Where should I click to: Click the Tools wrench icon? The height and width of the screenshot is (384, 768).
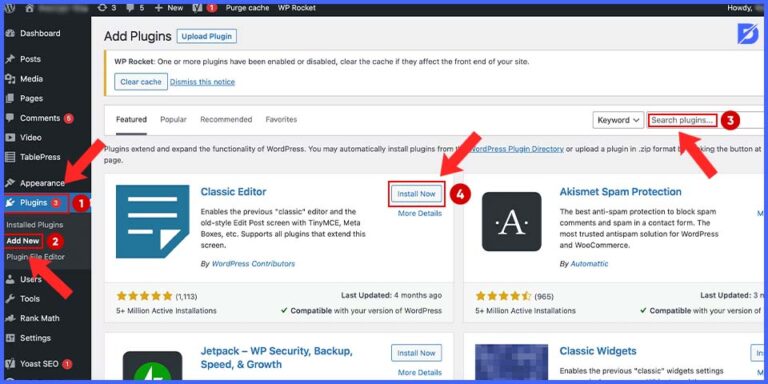(10, 299)
